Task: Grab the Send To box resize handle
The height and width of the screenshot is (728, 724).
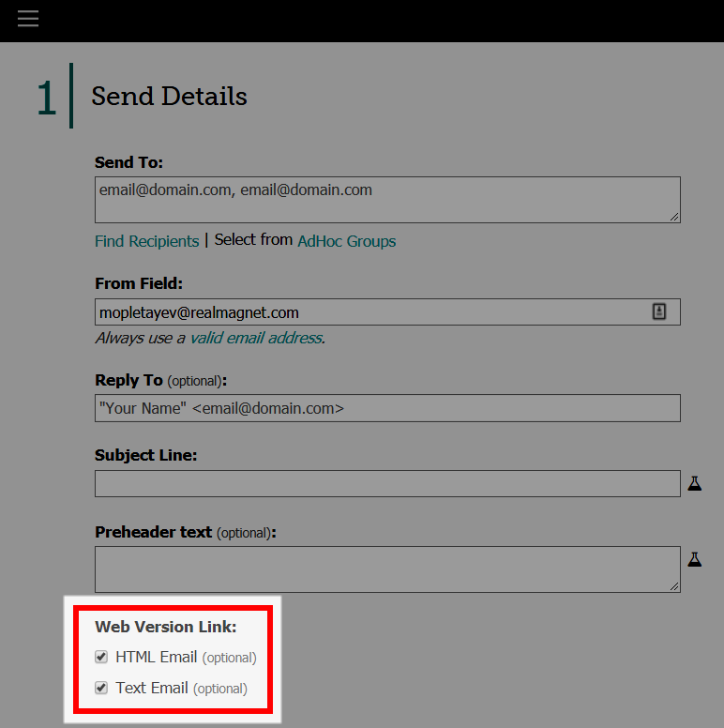Action: point(674,217)
